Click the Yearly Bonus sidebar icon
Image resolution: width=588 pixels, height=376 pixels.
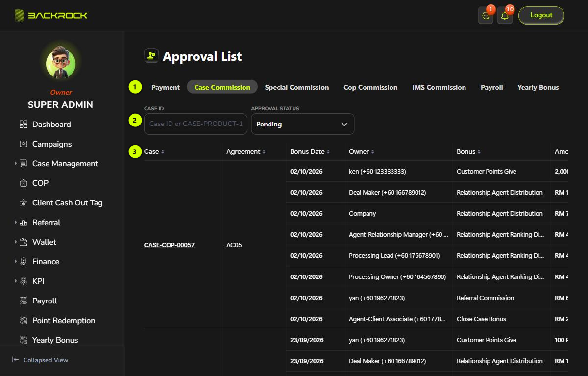(x=24, y=340)
